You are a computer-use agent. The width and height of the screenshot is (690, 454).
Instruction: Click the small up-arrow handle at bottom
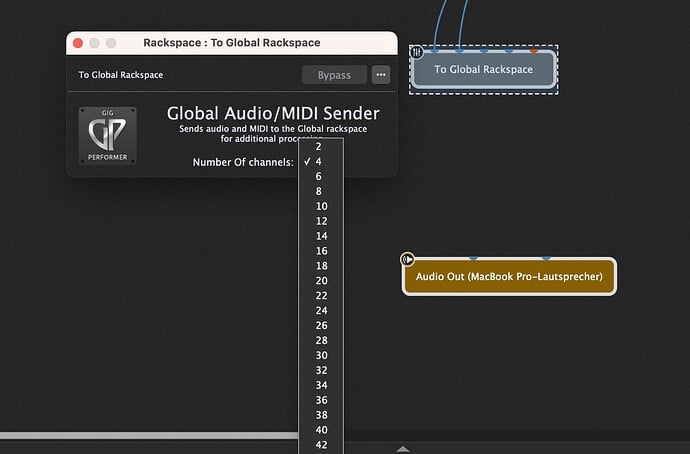(403, 449)
